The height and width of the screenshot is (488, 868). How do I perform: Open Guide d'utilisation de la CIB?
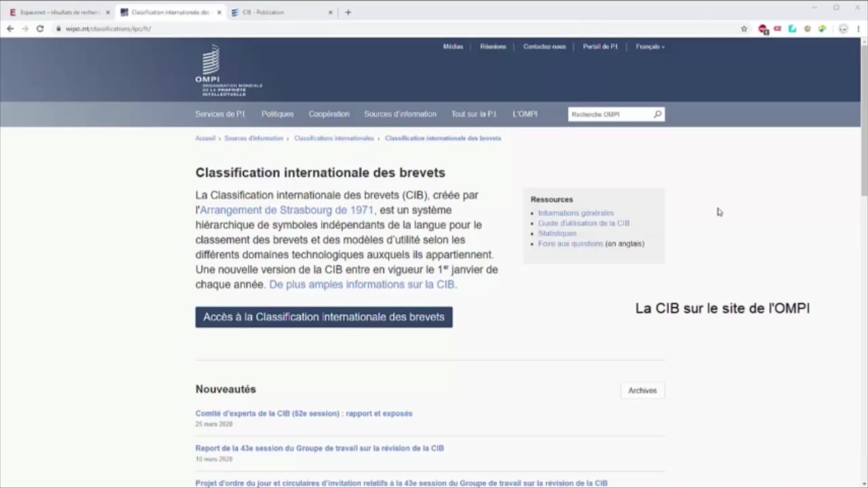pyautogui.click(x=584, y=223)
